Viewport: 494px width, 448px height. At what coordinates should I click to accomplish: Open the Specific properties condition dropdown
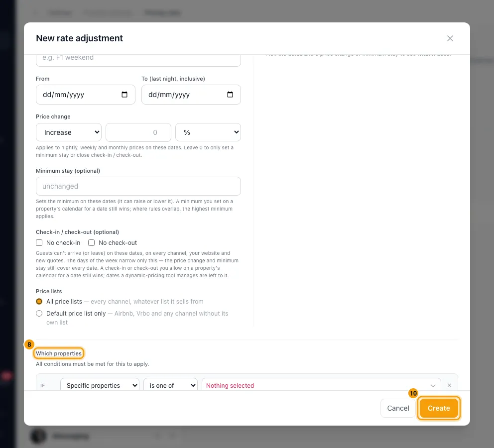(100, 385)
